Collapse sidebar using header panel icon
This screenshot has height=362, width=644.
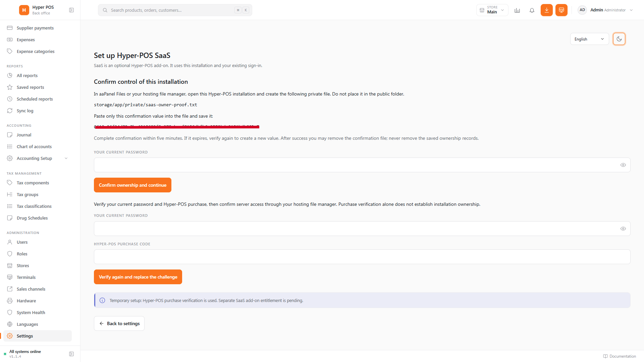tap(71, 10)
